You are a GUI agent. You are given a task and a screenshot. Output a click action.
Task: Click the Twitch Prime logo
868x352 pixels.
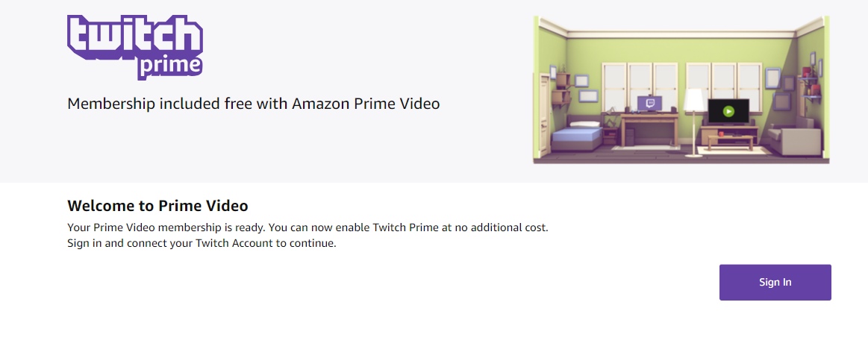coord(135,47)
